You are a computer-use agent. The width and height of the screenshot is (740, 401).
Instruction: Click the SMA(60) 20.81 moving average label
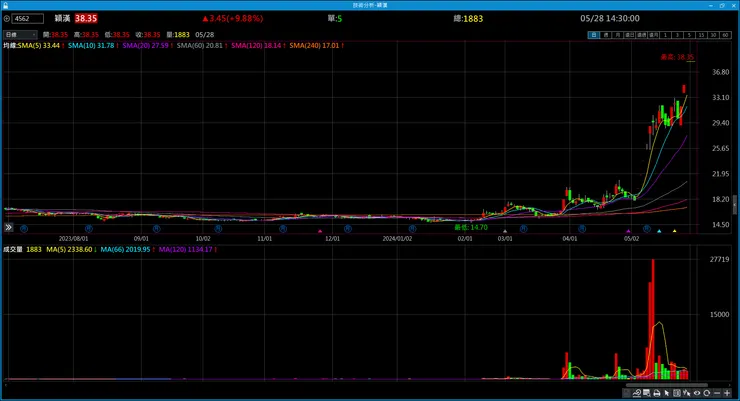[202, 45]
